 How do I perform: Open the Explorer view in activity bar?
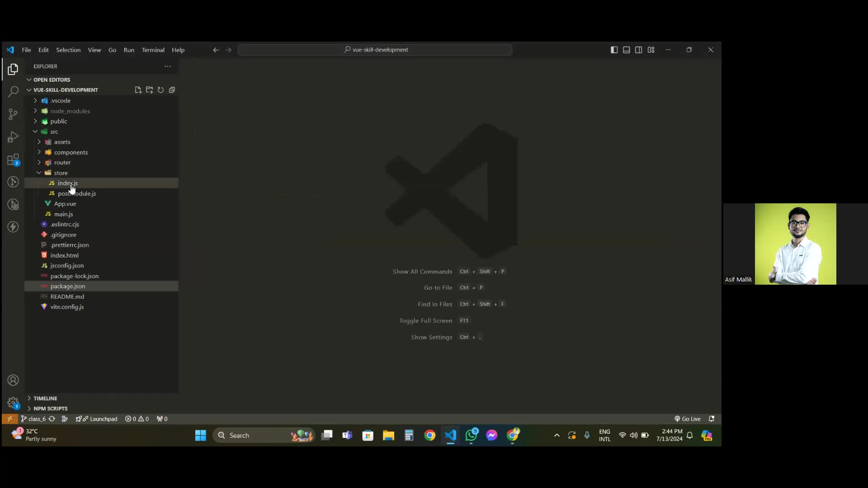[13, 69]
